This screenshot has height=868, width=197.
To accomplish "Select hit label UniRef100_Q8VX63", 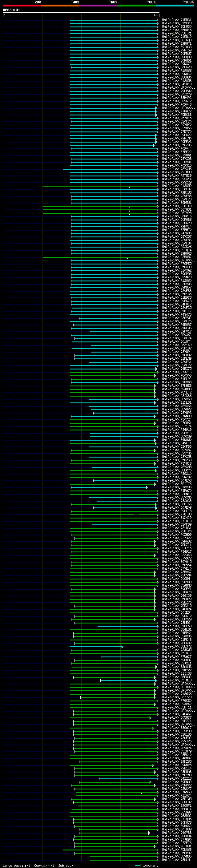I will point(177,399).
